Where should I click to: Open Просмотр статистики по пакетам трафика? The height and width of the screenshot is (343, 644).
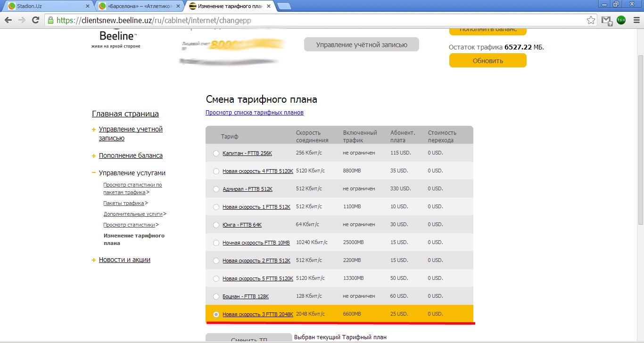point(132,188)
